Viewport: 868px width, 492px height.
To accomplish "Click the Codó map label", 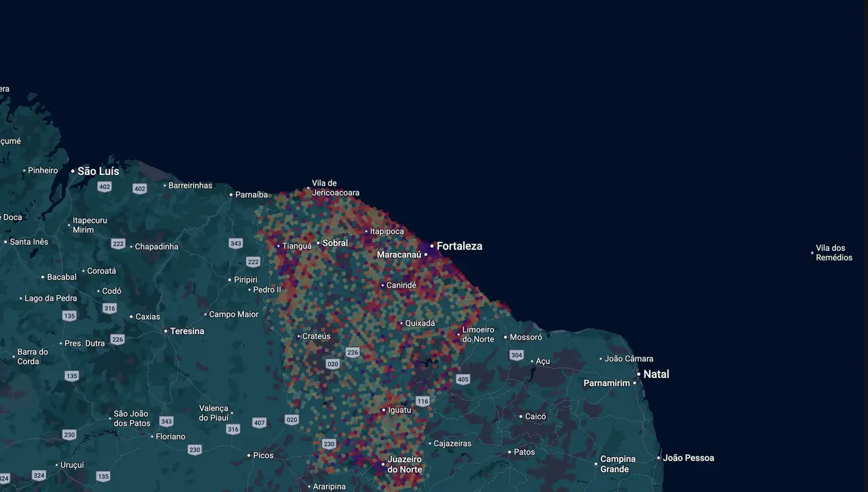I will (111, 291).
